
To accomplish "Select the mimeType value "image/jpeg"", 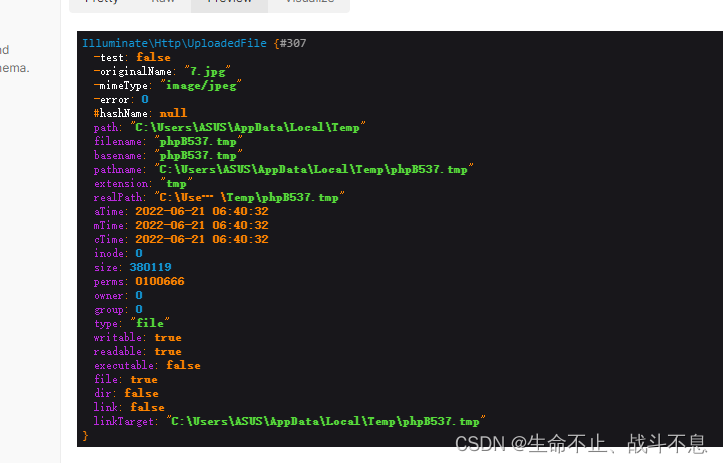I will (x=201, y=85).
